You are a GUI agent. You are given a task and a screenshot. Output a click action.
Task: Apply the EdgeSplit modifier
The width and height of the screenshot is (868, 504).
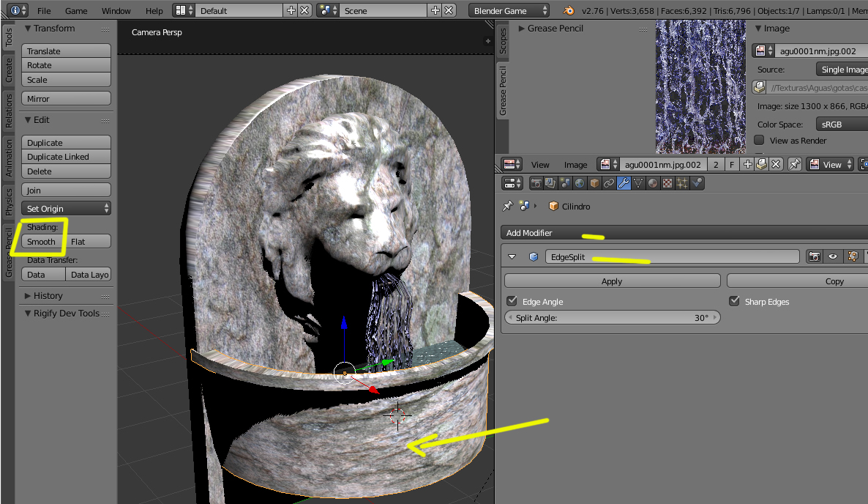coord(612,281)
